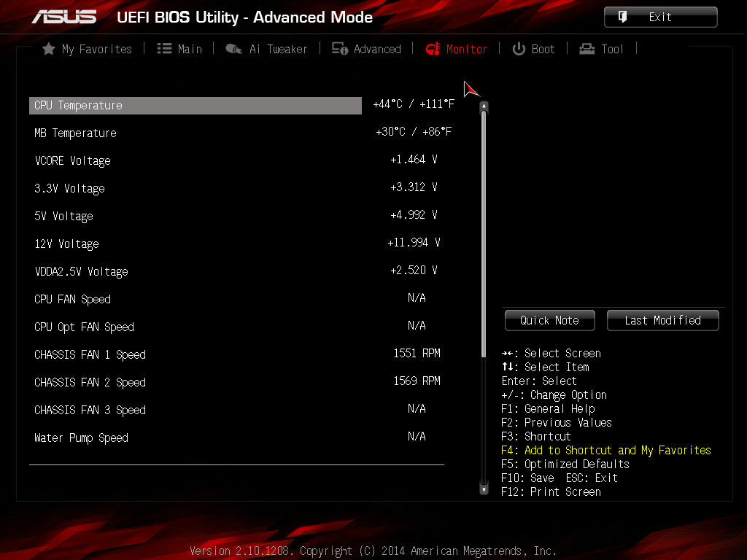Click the Tool printer-like icon
747x560 pixels.
point(587,49)
